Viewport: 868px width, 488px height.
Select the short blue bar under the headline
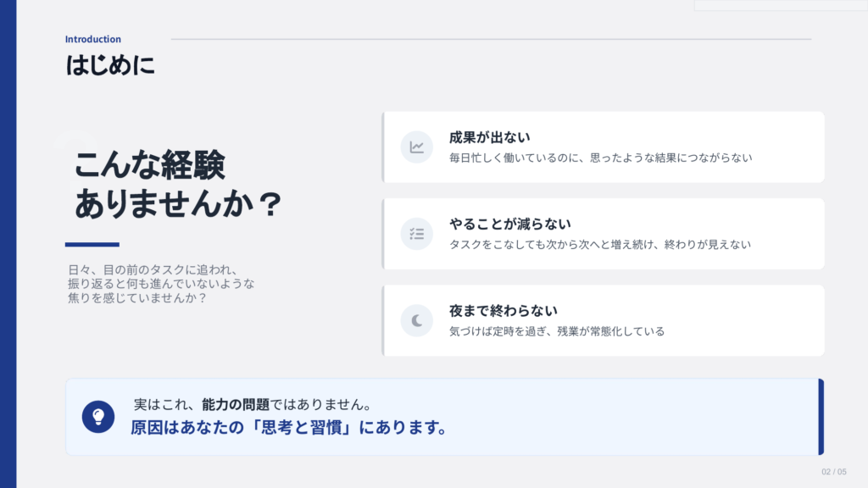92,244
